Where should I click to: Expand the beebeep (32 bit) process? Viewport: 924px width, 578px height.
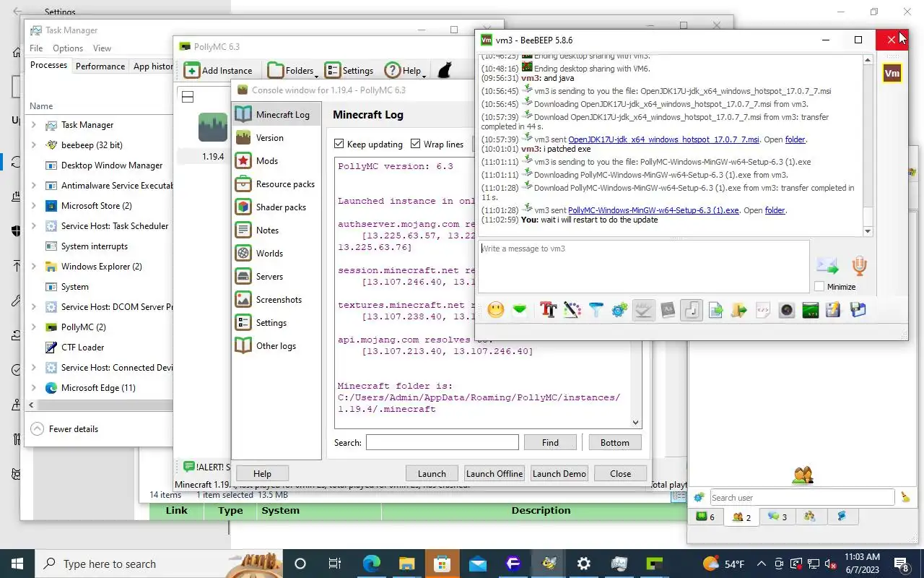33,145
